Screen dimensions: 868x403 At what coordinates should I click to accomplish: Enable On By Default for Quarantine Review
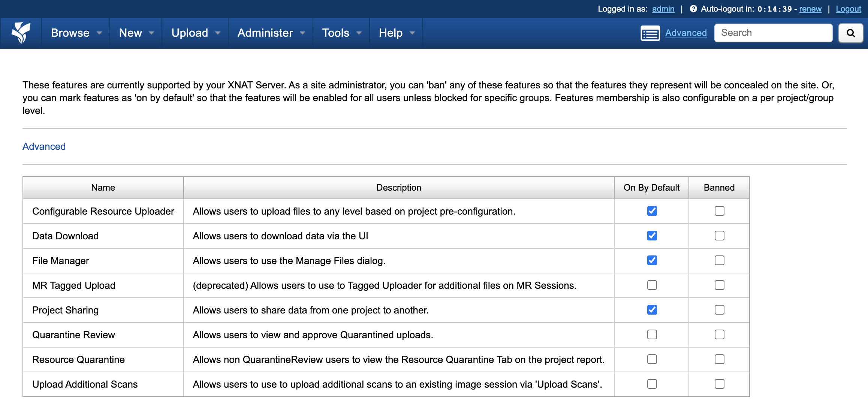[x=652, y=334]
